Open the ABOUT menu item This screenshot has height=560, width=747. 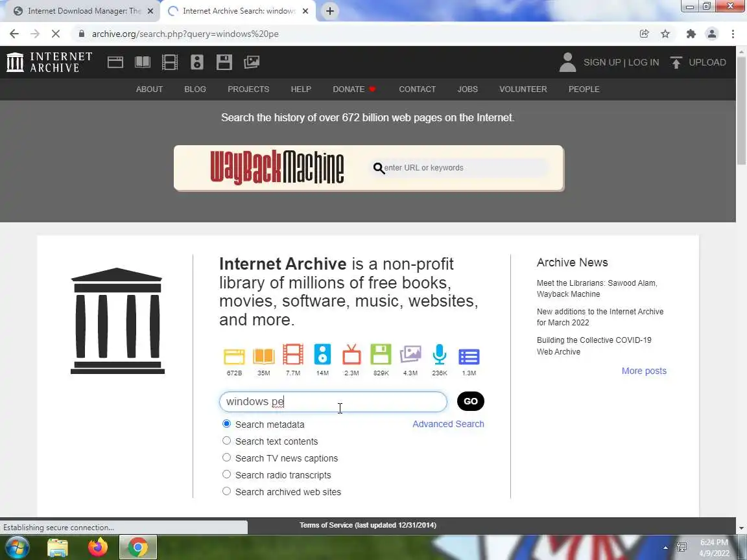tap(149, 89)
